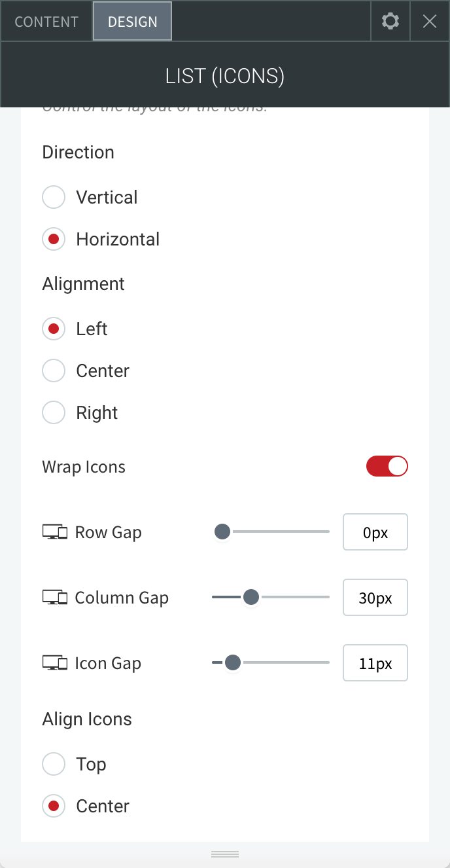Choose Right alignment
Image resolution: width=450 pixels, height=868 pixels.
pos(54,412)
